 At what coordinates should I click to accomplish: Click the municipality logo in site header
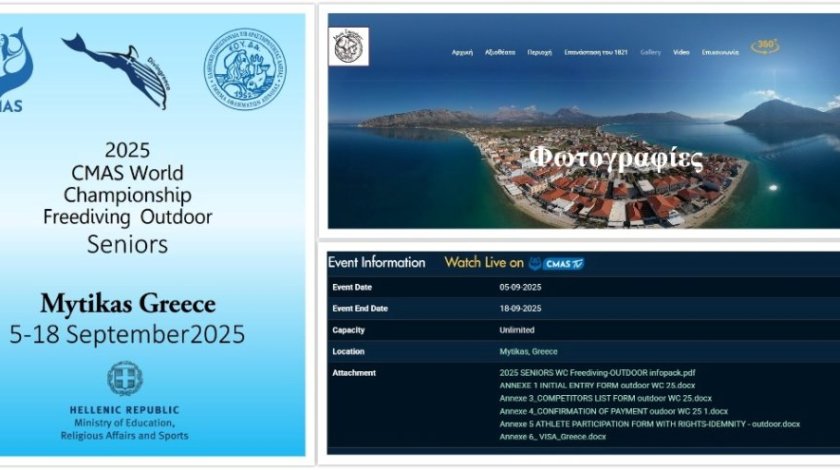coord(348,46)
